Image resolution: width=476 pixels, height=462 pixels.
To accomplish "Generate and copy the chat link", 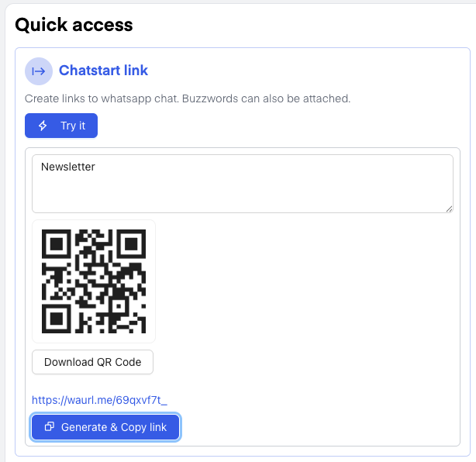I will (x=105, y=427).
